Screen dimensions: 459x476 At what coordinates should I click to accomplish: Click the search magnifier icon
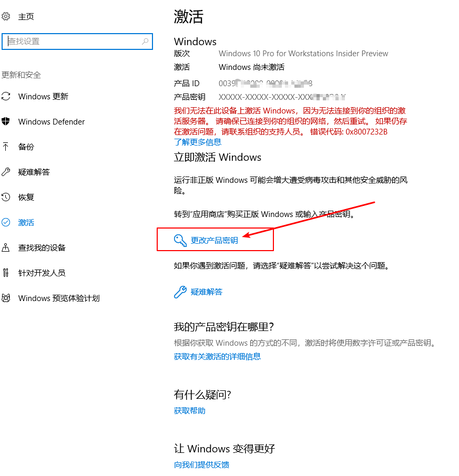coord(145,42)
